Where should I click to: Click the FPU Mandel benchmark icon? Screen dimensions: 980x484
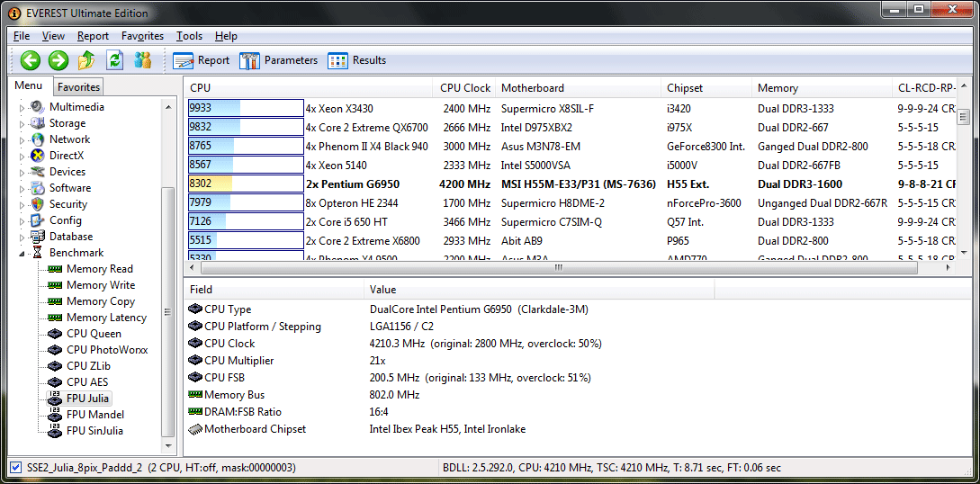(55, 414)
